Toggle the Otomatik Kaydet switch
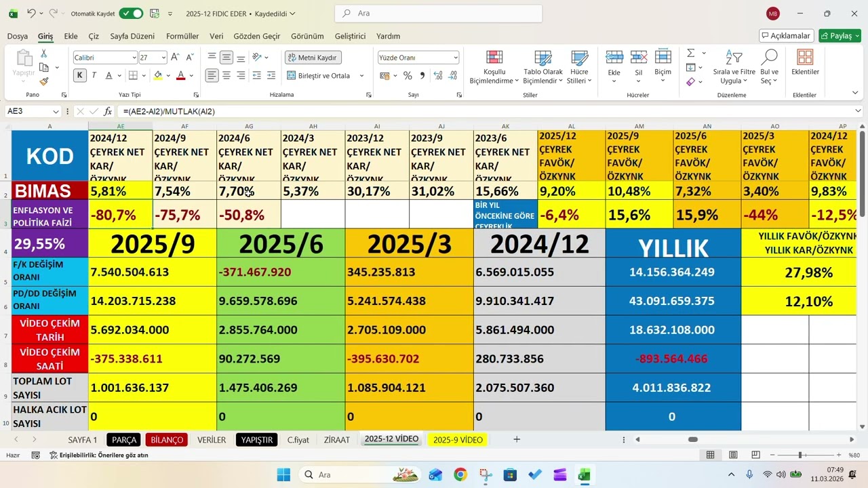Image resolution: width=868 pixels, height=488 pixels. [x=131, y=13]
